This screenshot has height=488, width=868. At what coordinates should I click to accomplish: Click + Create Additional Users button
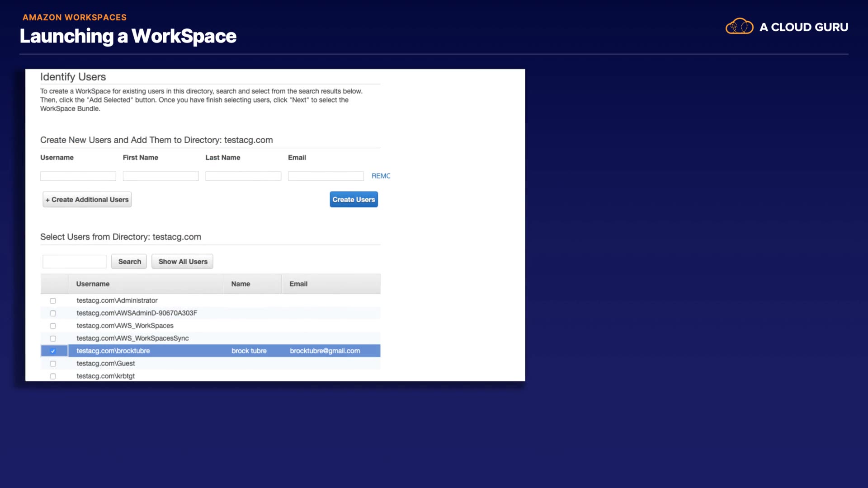click(x=87, y=200)
